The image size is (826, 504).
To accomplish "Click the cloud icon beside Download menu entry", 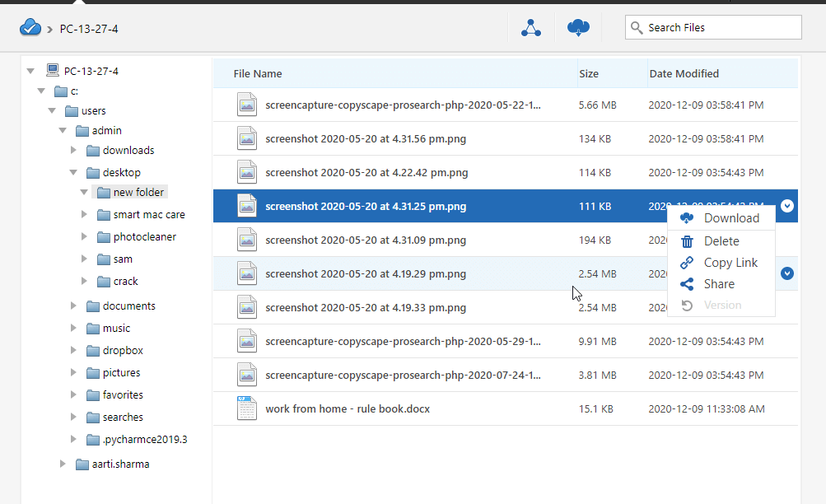I will [687, 218].
